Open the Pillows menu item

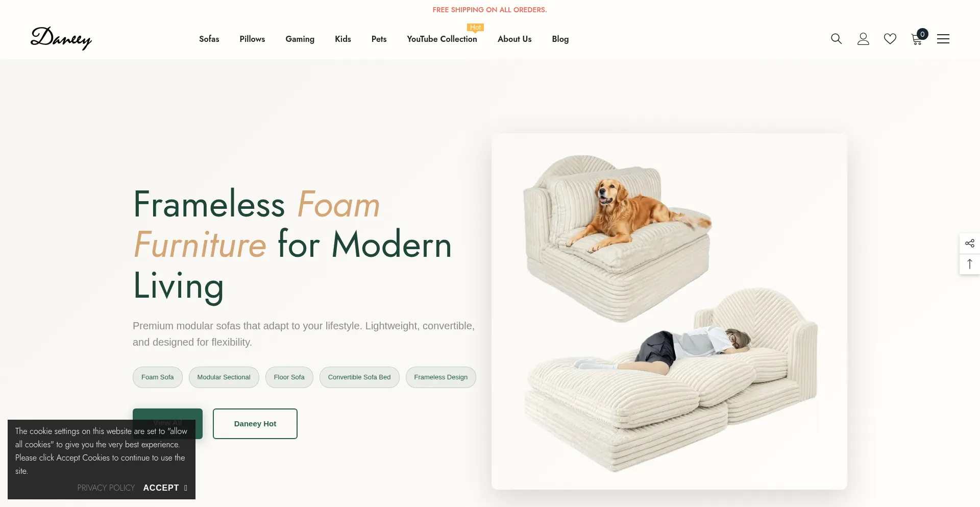pos(252,39)
